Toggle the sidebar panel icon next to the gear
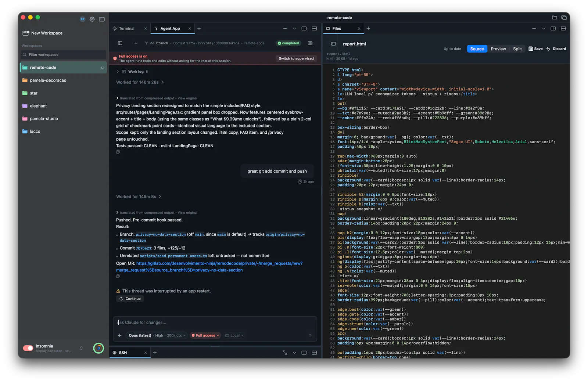 click(102, 19)
